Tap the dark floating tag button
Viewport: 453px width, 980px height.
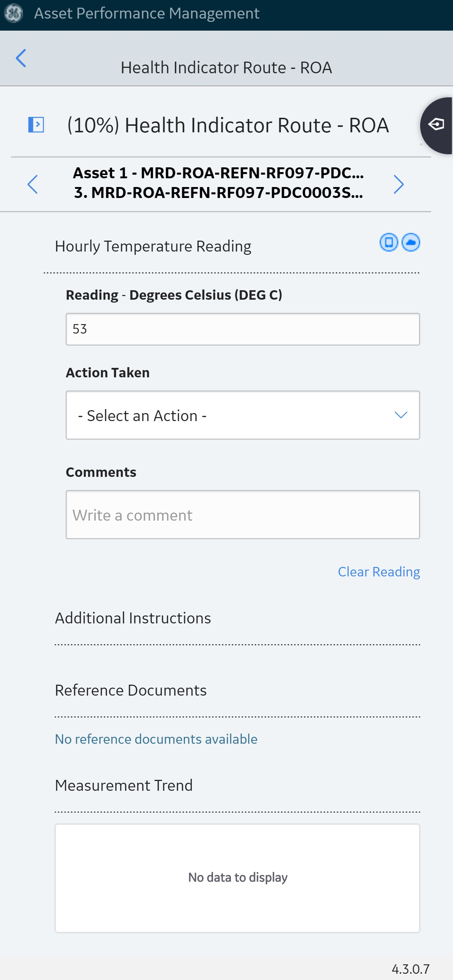coord(437,125)
